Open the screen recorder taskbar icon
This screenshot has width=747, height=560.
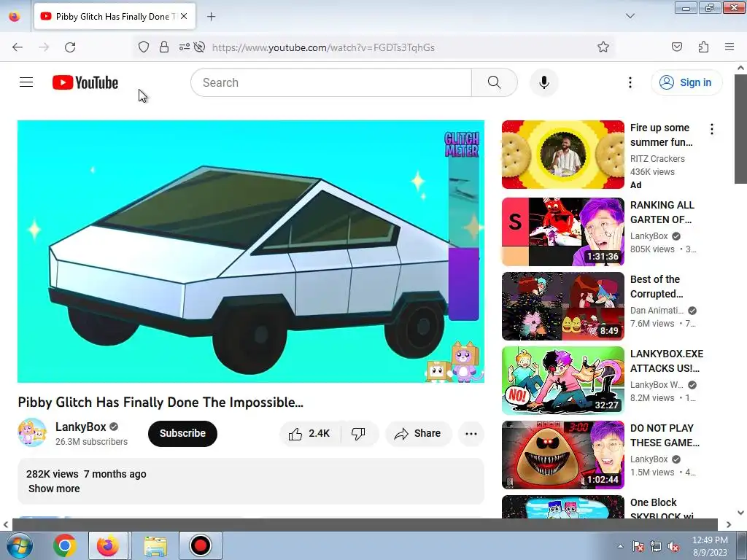pos(200,545)
